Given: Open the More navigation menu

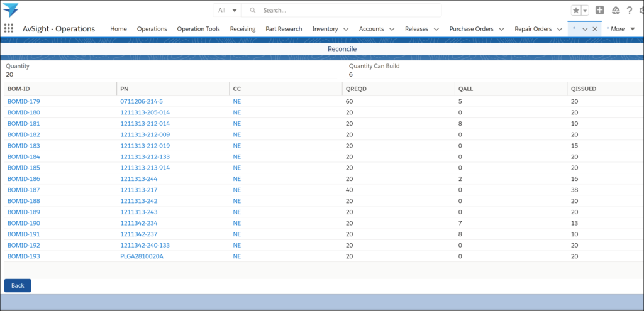Looking at the screenshot, I should (621, 29).
